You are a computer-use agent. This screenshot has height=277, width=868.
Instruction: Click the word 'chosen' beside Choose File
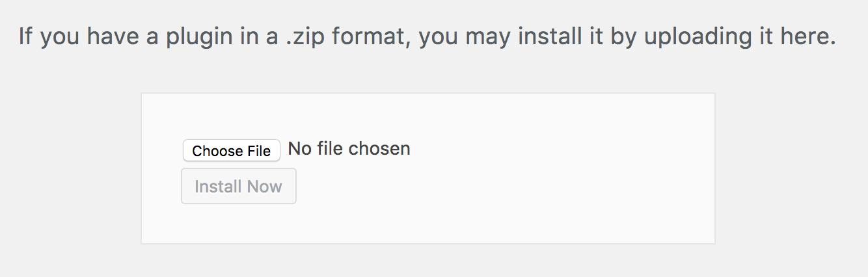[379, 149]
